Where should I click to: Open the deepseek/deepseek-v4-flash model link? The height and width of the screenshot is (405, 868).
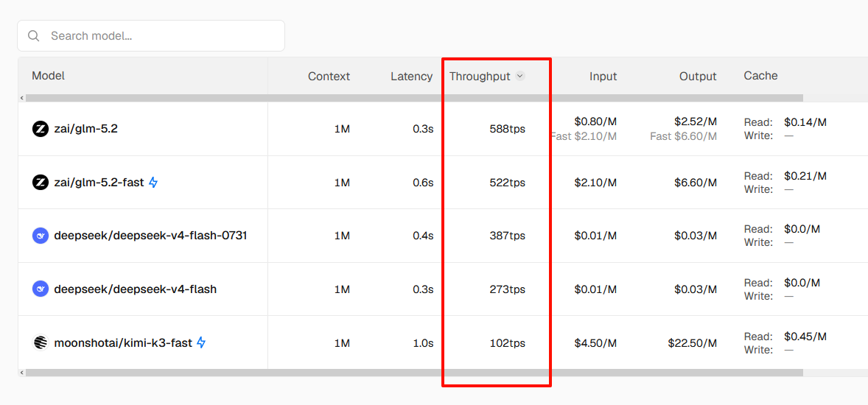pyautogui.click(x=136, y=289)
